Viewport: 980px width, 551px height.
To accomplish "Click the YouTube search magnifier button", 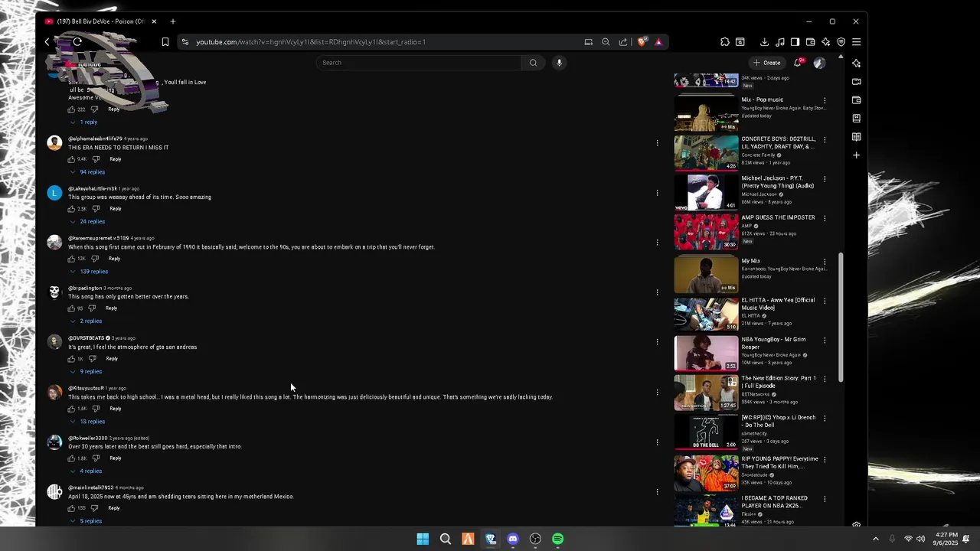I will 533,63.
